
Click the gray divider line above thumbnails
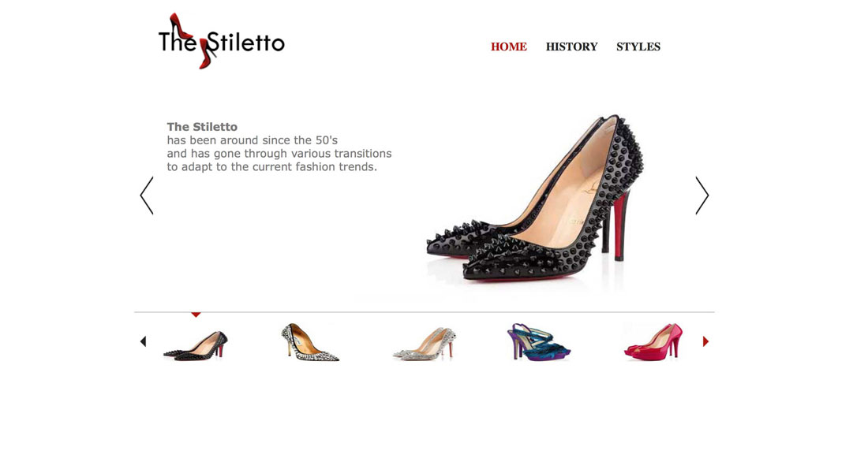424,312
